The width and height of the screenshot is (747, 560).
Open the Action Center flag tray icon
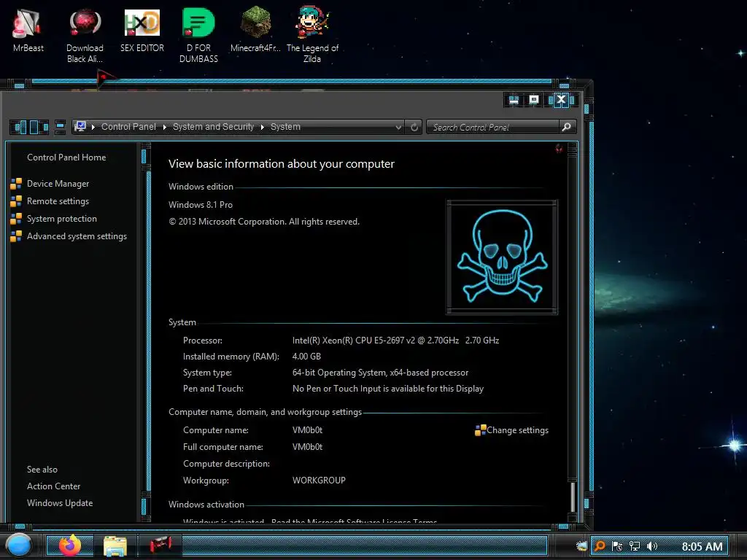617,546
